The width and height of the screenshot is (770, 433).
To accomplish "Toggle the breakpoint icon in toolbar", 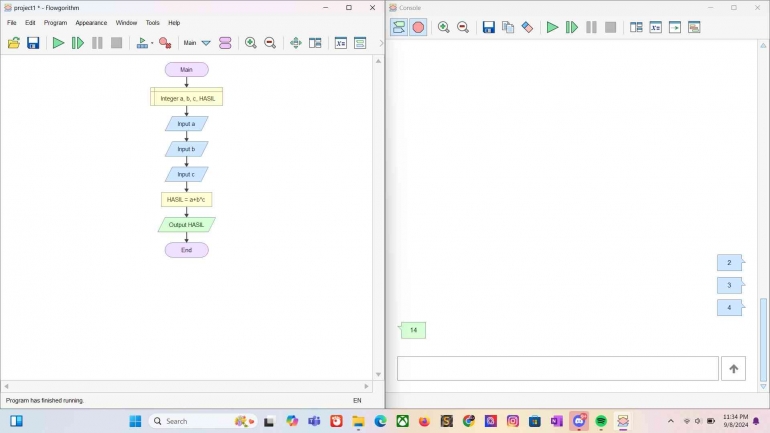I will pyautogui.click(x=165, y=43).
